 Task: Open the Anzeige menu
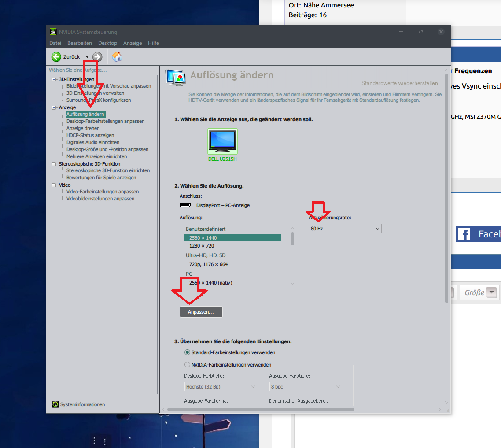[x=133, y=43]
